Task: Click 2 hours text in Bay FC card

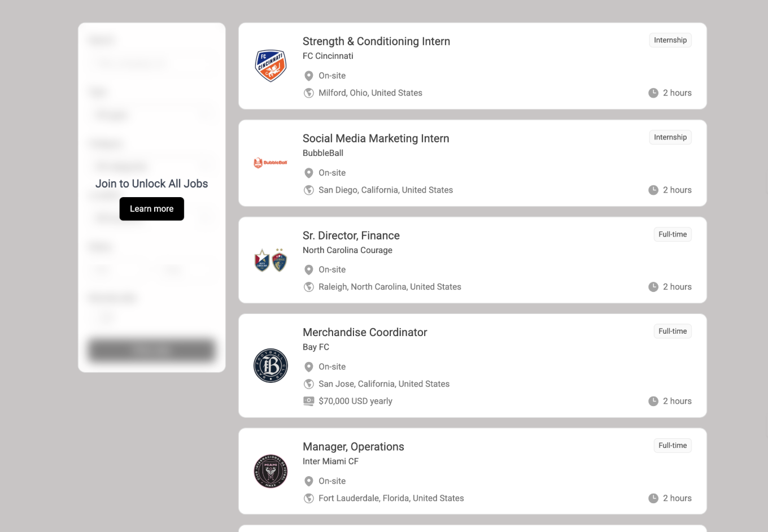Action: 677,402
